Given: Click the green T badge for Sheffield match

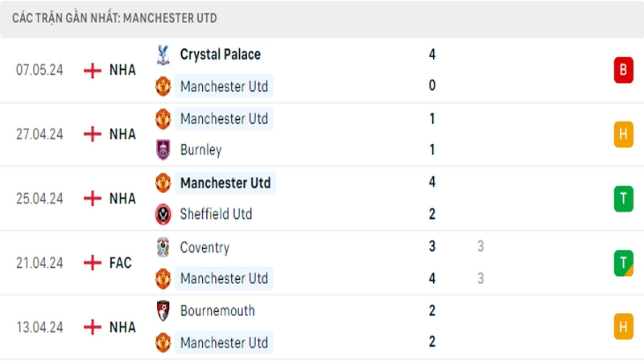Looking at the screenshot, I should [x=623, y=199].
